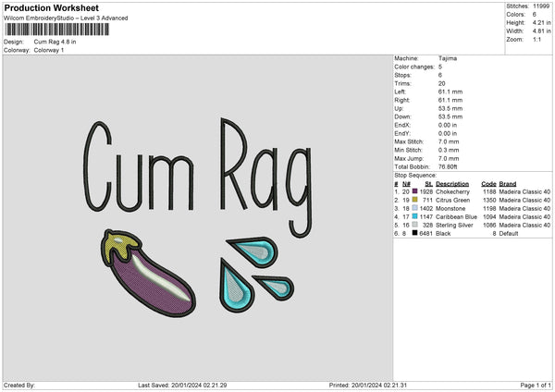Click the Citrus Green color swatch
Screen dimensions: 555x392
(414, 200)
